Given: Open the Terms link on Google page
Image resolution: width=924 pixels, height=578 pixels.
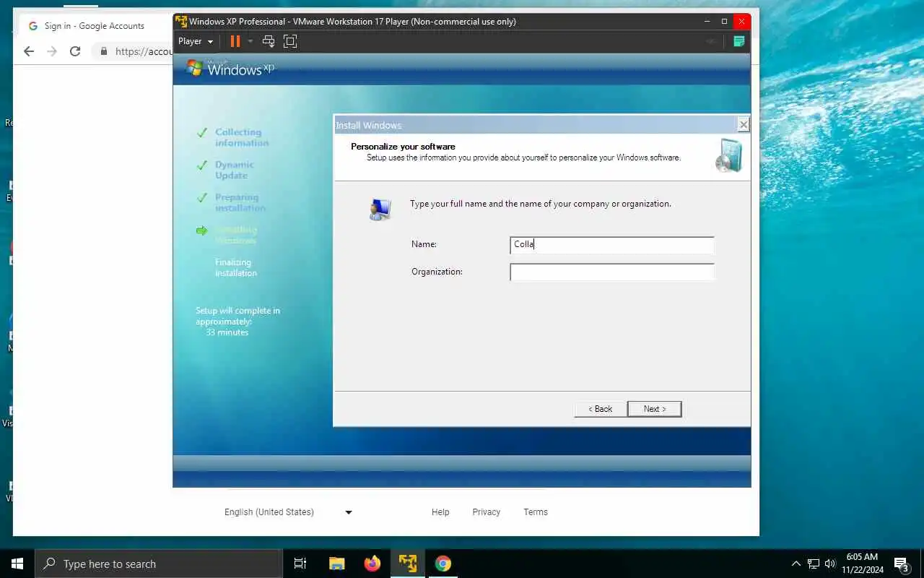Looking at the screenshot, I should tap(536, 512).
